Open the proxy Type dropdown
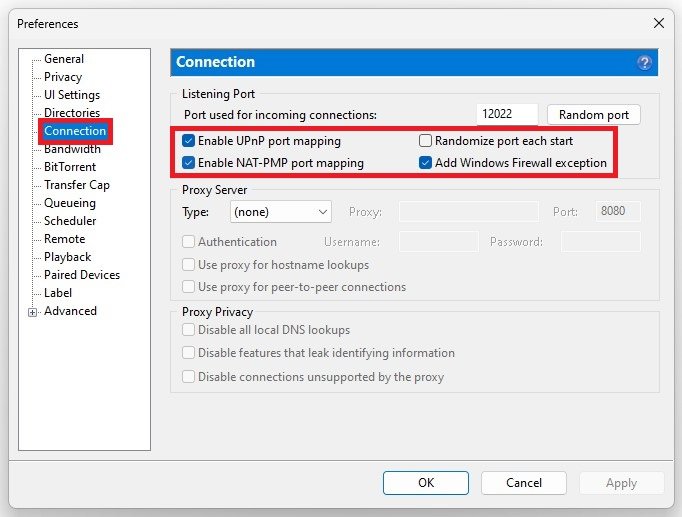 280,212
